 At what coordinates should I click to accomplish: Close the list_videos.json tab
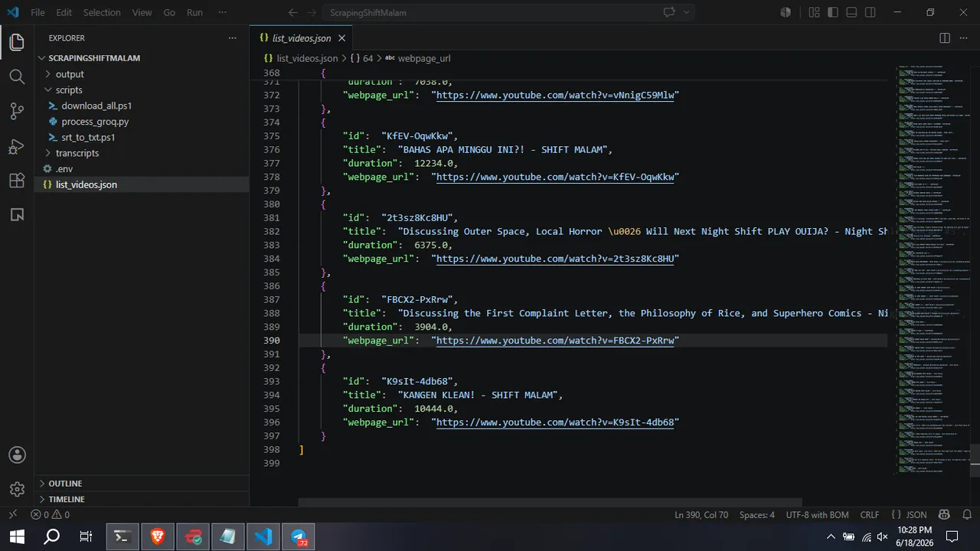point(342,37)
